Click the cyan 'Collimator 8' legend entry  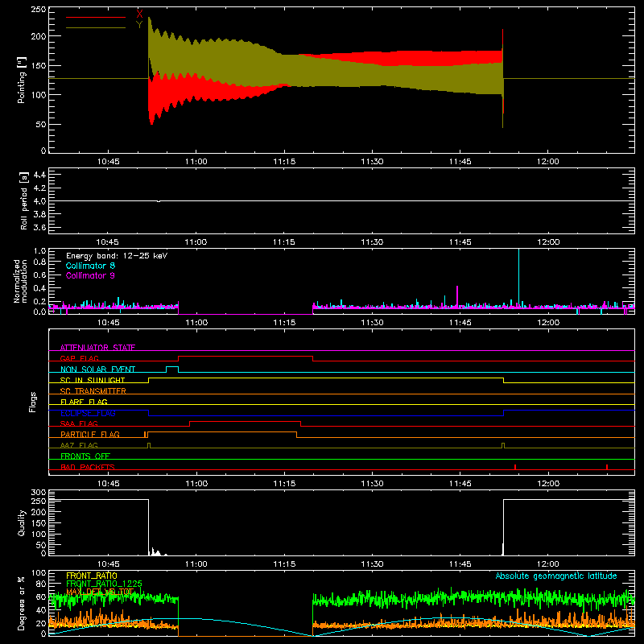point(90,266)
